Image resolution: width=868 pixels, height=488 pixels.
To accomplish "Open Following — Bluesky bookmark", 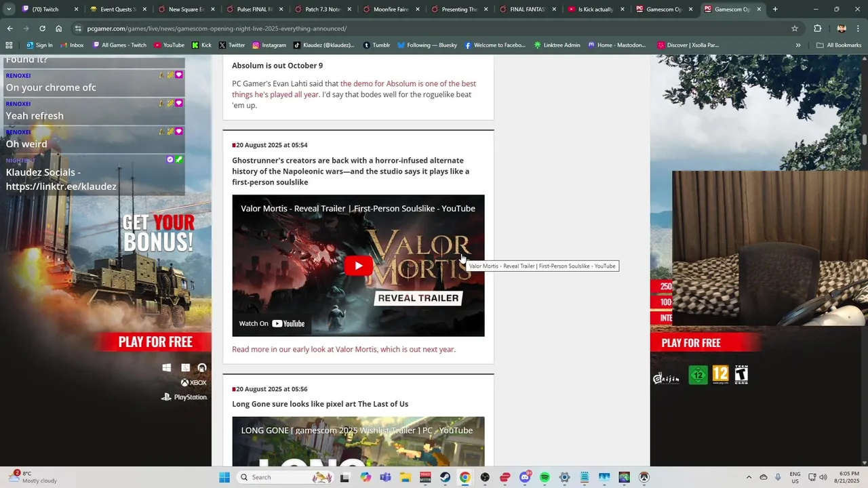I will point(427,45).
